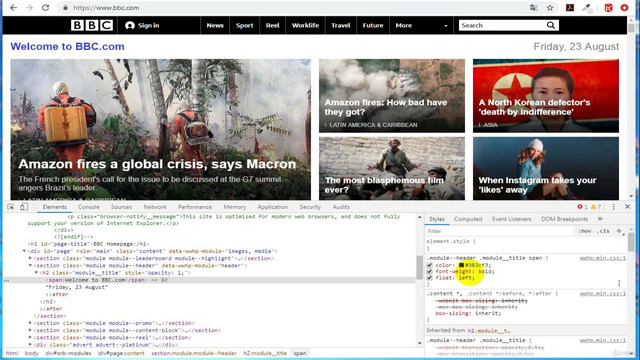This screenshot has height=360, width=640.
Task: Expand the module--leaderboard section node
Action: (30, 258)
